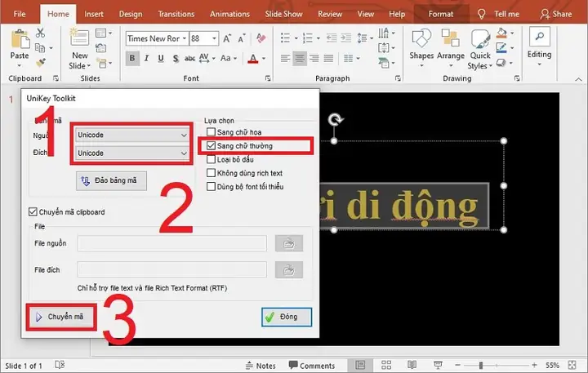Click the rotate handle above the text box
Image resolution: width=588 pixels, height=373 pixels.
[x=335, y=120]
